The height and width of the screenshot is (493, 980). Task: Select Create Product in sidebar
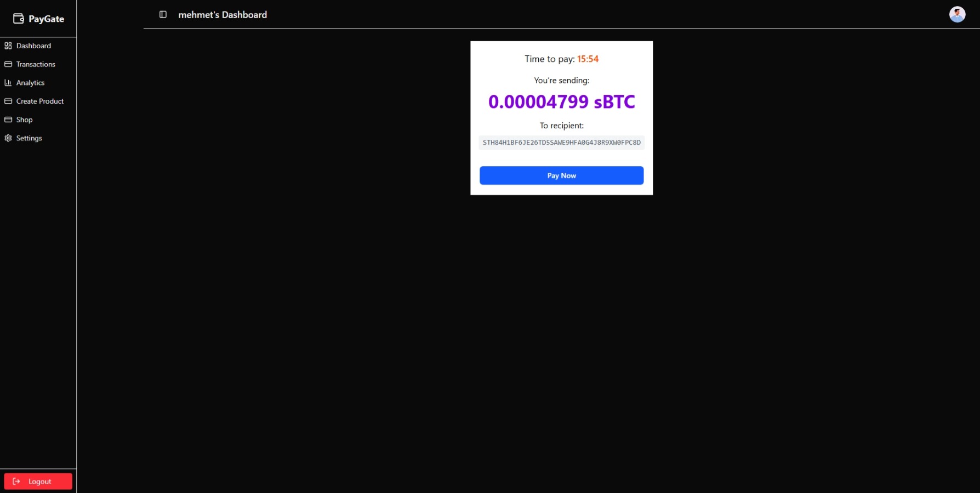pyautogui.click(x=40, y=101)
